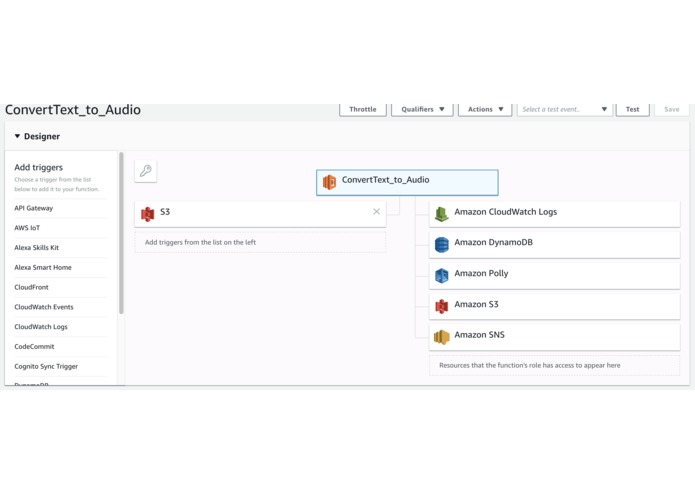Screen dimensions: 695x494
Task: Click the Amazon DynamoDB database icon
Action: click(x=441, y=245)
